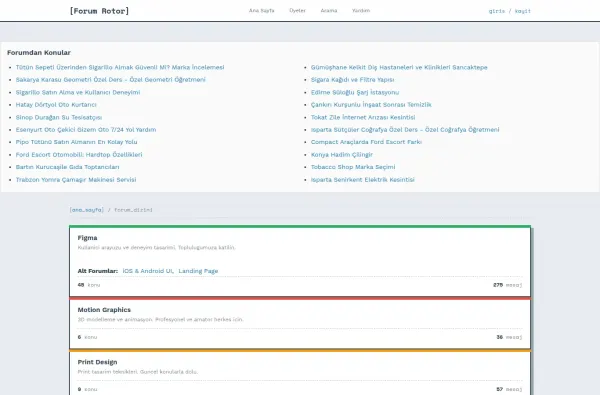Open the iOS & Android UI subforum
This screenshot has height=395, width=600.
point(148,271)
